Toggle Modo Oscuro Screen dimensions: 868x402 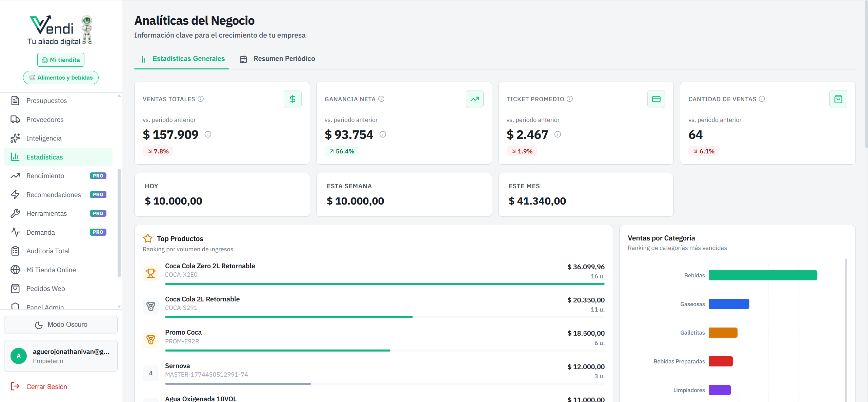coord(61,324)
